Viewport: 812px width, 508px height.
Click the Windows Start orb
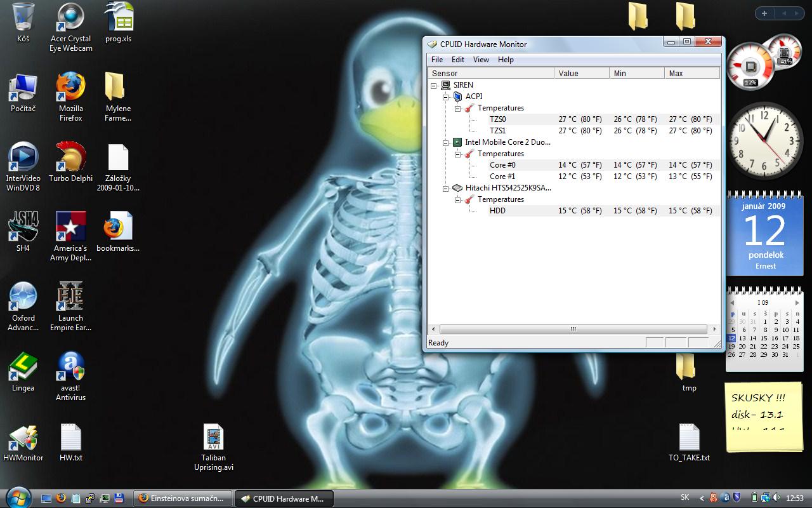pyautogui.click(x=18, y=498)
